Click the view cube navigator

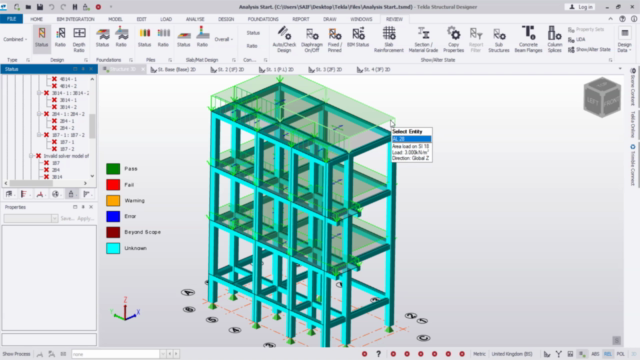(602, 97)
